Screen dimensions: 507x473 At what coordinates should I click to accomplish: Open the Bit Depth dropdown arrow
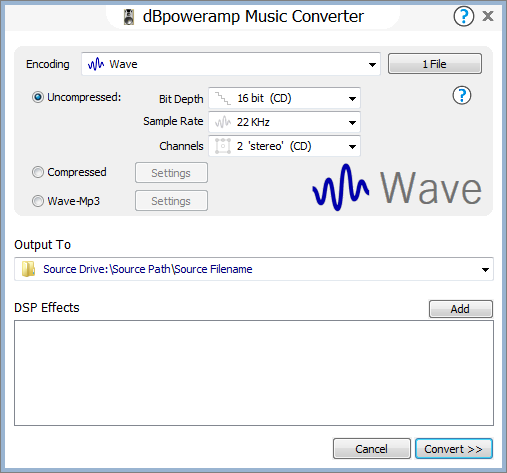(352, 99)
